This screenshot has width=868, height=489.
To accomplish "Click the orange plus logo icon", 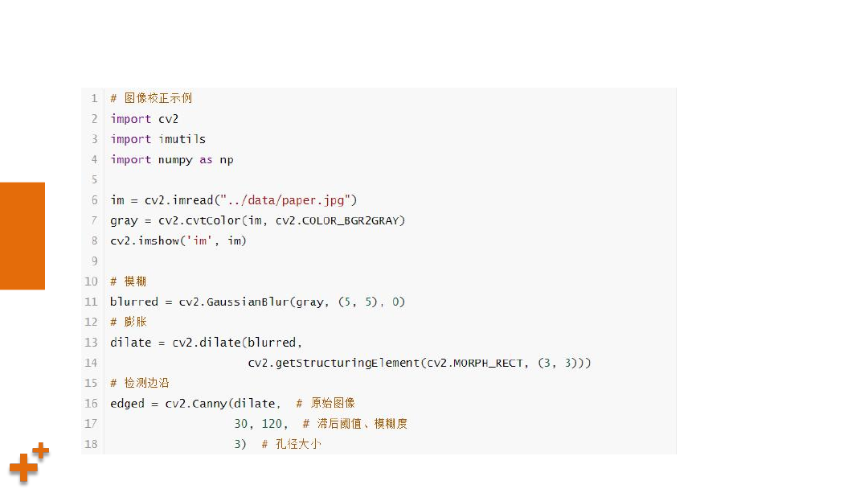I will [x=30, y=463].
